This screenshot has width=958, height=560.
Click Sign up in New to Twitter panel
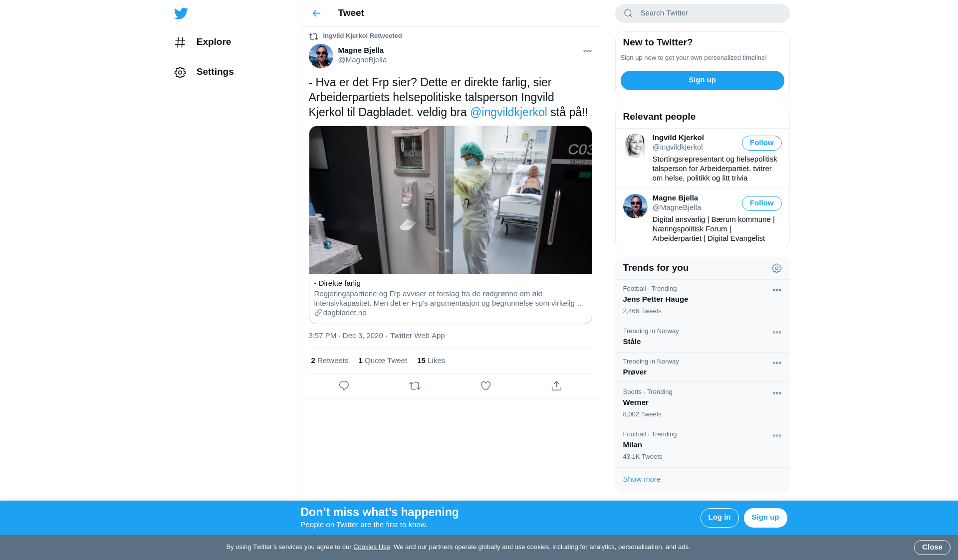coord(702,80)
